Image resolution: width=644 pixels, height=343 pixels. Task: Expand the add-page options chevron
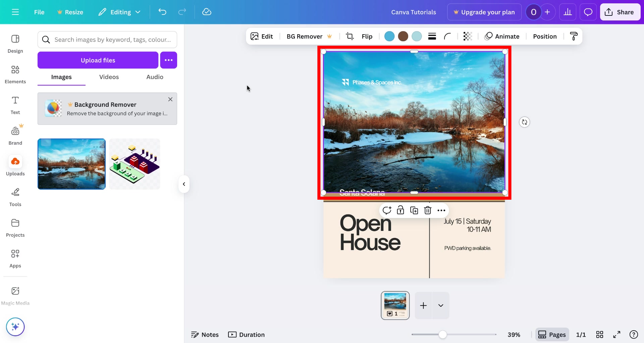[x=440, y=305]
